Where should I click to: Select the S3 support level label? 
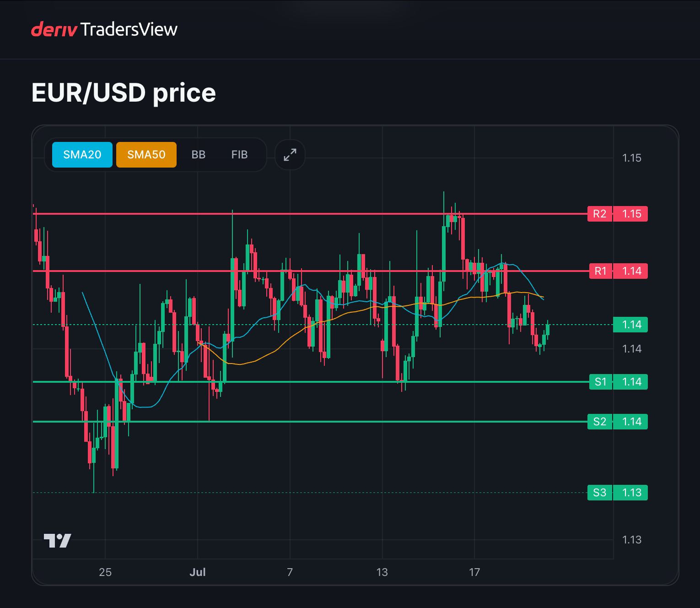pos(600,493)
